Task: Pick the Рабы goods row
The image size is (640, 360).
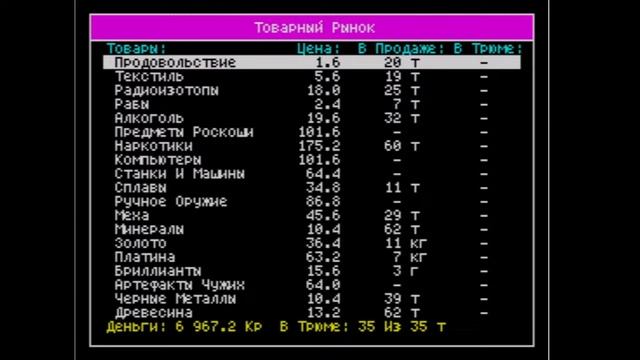Action: pos(312,104)
